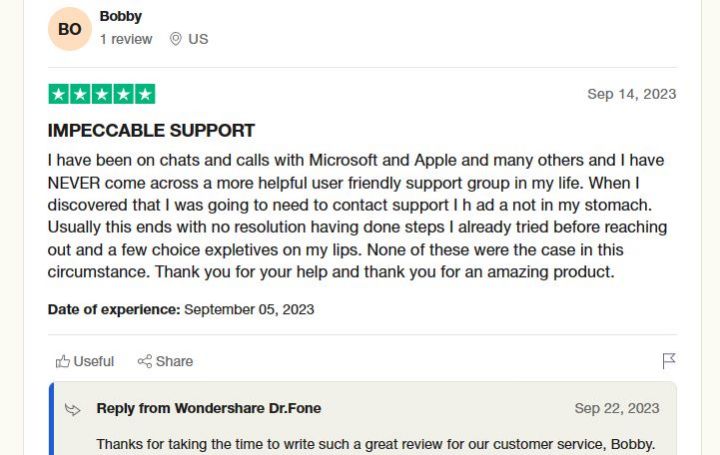Screen dimensions: 720x455
Task: Flag this review with flag icon
Action: [669, 361]
